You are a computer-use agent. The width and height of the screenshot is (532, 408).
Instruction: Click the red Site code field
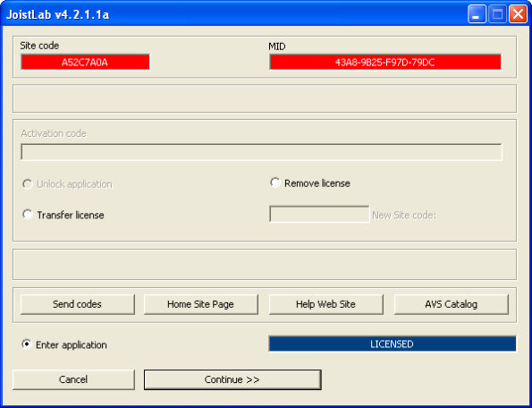pyautogui.click(x=85, y=62)
